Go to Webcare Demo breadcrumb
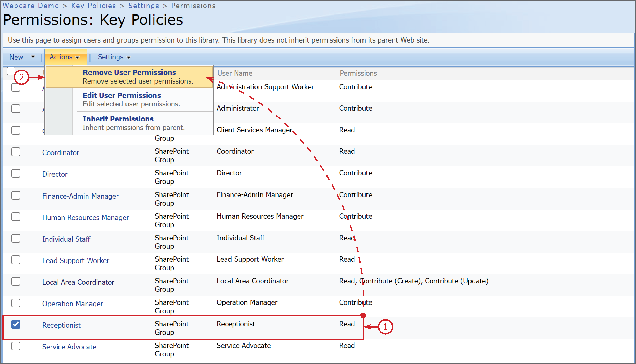The height and width of the screenshot is (364, 636). 31,6
